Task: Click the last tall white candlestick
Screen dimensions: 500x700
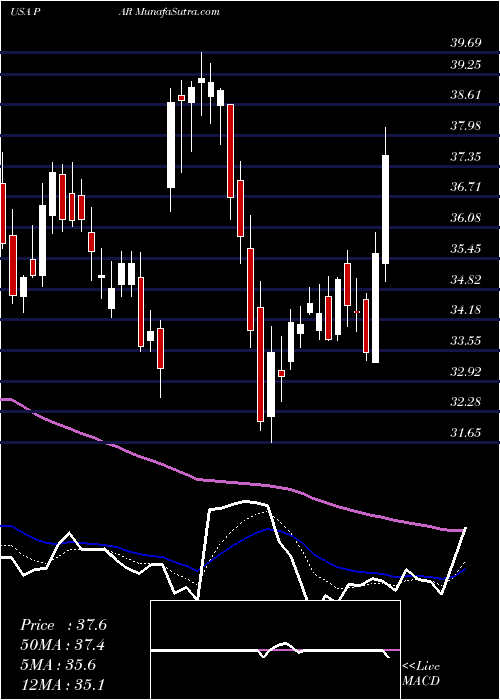Action: (385, 209)
